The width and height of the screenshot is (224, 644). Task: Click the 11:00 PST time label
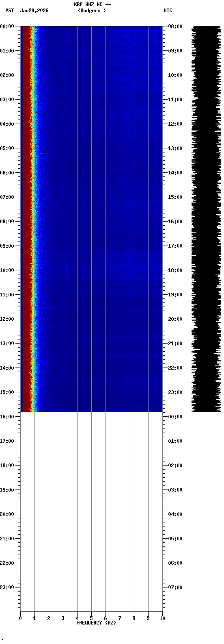coord(7,295)
